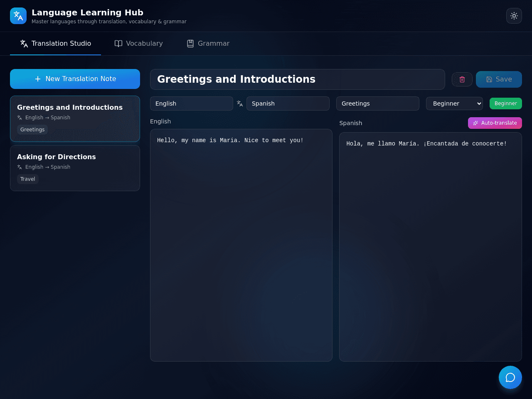The width and height of the screenshot is (532, 399).
Task: Switch to the Vocabulary tab
Action: pos(138,44)
